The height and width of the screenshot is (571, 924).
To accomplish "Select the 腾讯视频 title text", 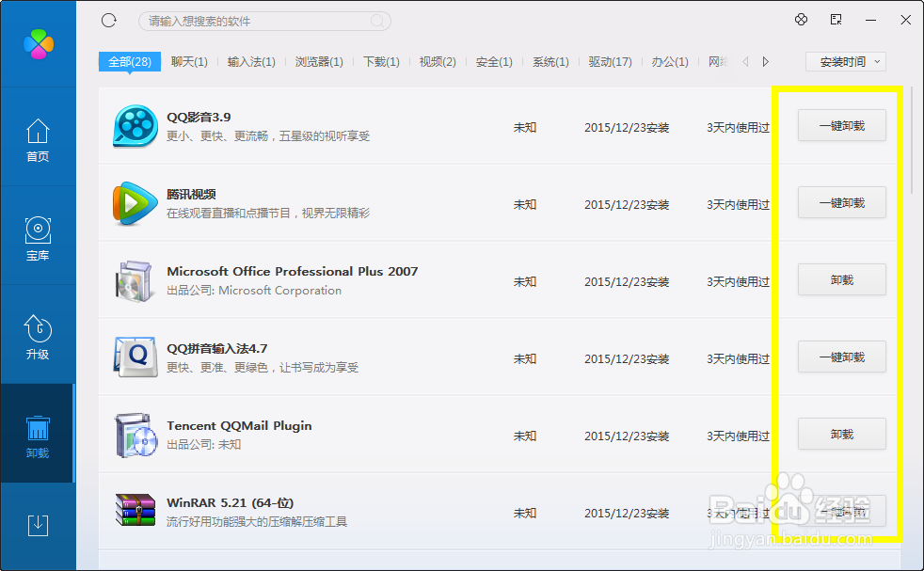I will (x=191, y=194).
